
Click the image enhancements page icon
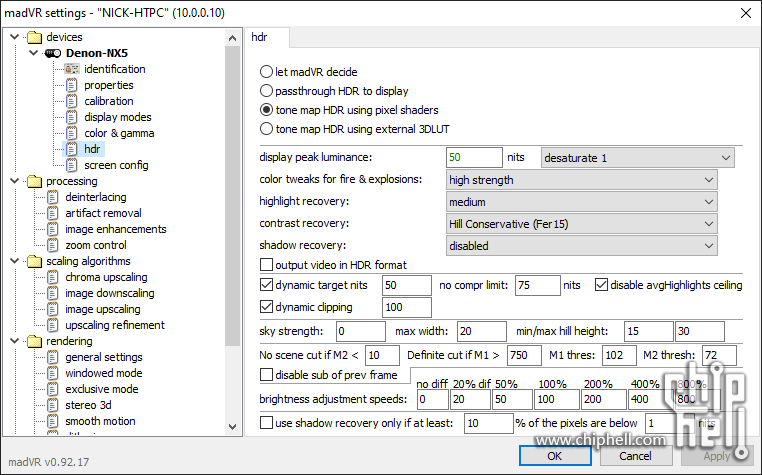52,229
